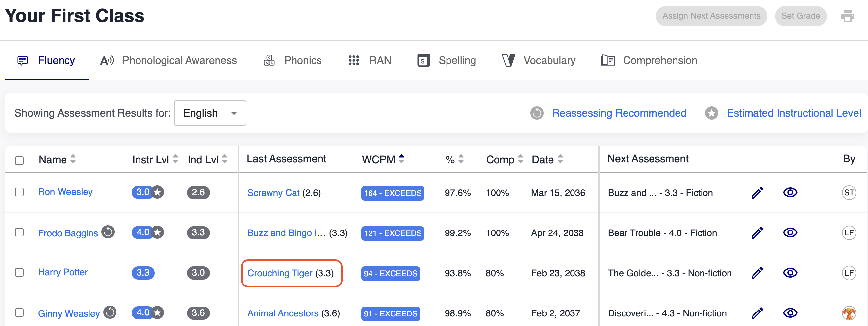Sort by Ind Lvl column arrows

(225, 159)
